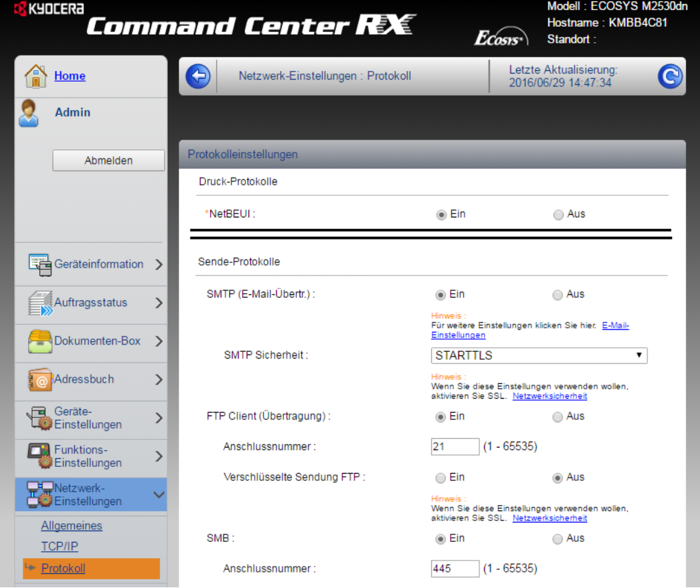The width and height of the screenshot is (700, 588).
Task: Disable SMTP by selecting Aus
Action: (x=558, y=294)
